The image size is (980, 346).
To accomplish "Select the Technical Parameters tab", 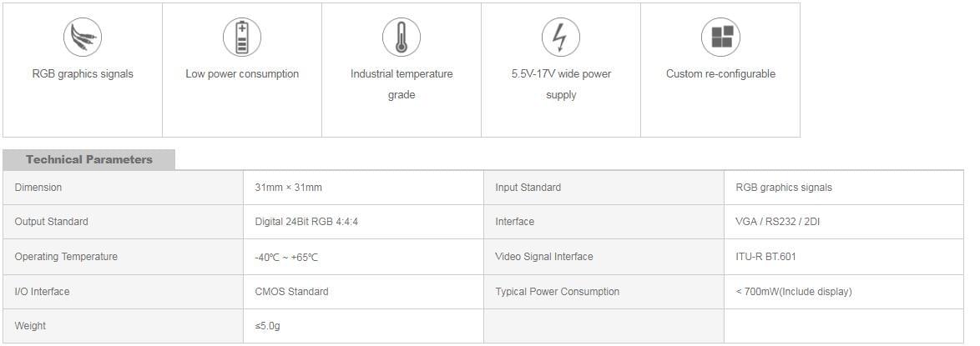I will (x=88, y=159).
